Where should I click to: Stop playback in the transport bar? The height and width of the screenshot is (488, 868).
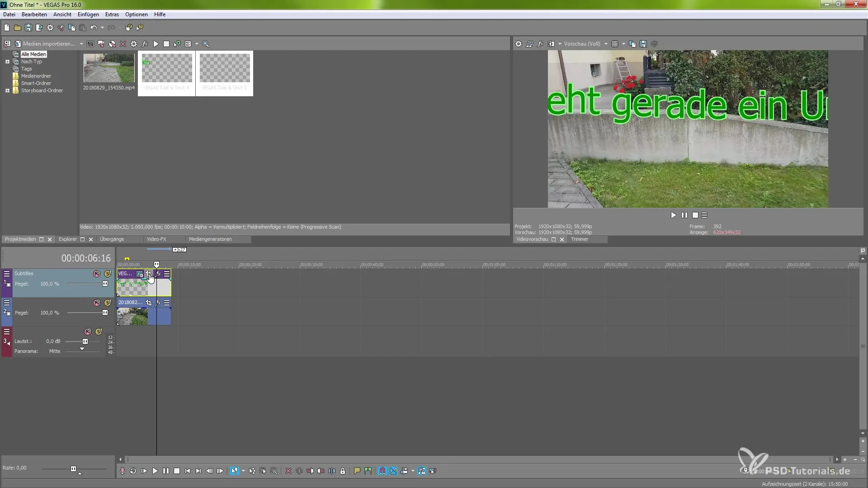point(177,471)
